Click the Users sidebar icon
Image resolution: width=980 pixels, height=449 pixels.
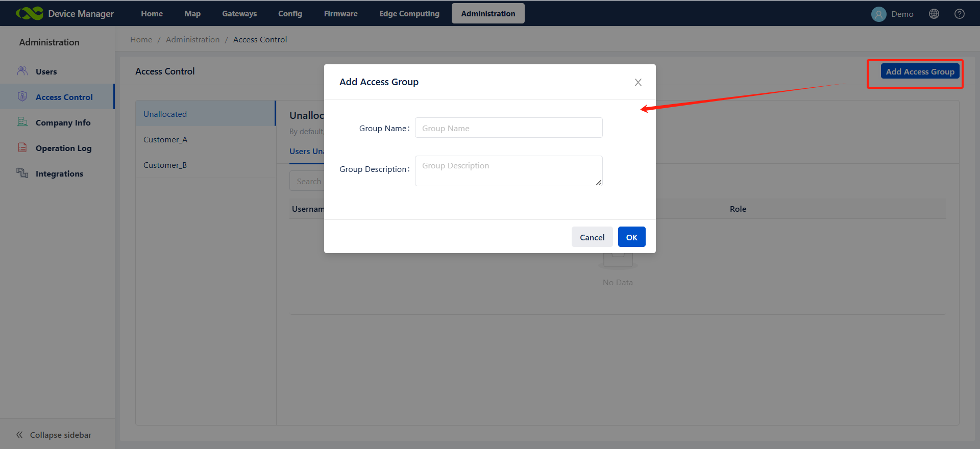click(x=22, y=71)
